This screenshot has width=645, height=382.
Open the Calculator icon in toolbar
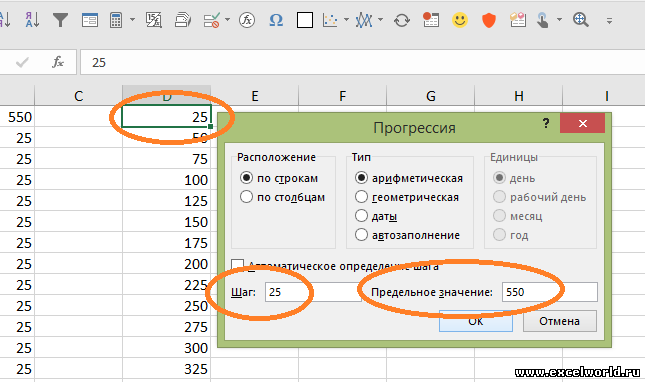pyautogui.click(x=116, y=20)
